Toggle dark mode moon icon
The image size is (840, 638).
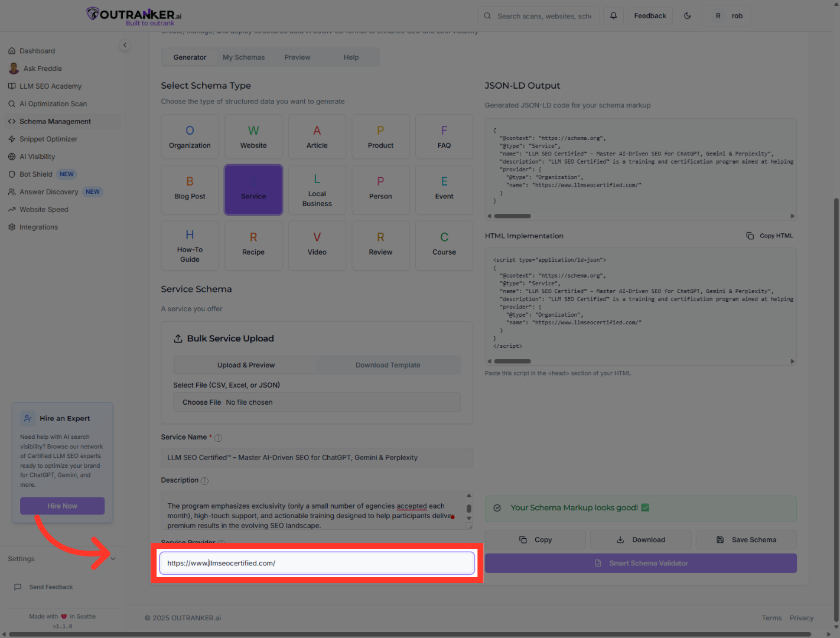[x=687, y=16]
